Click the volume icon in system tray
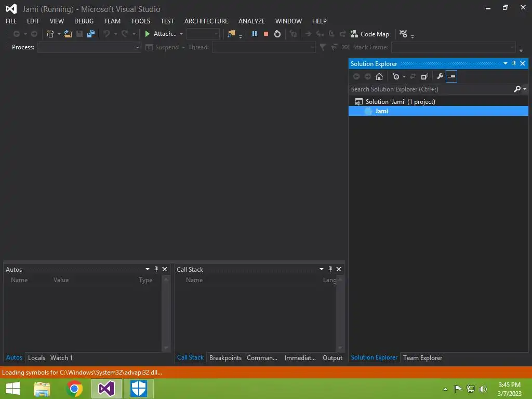Viewport: 532px width, 399px height. tap(483, 389)
